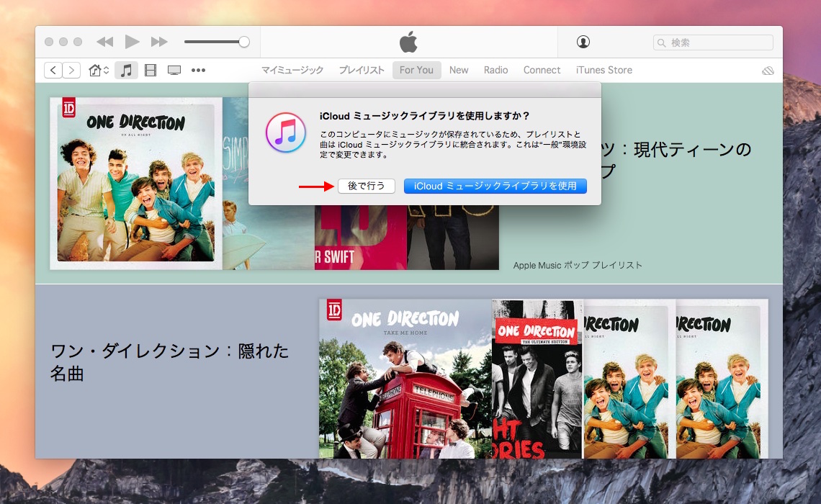Viewport: 821px width, 504px height.
Task: Open the Take Me Home album cover
Action: 405,379
